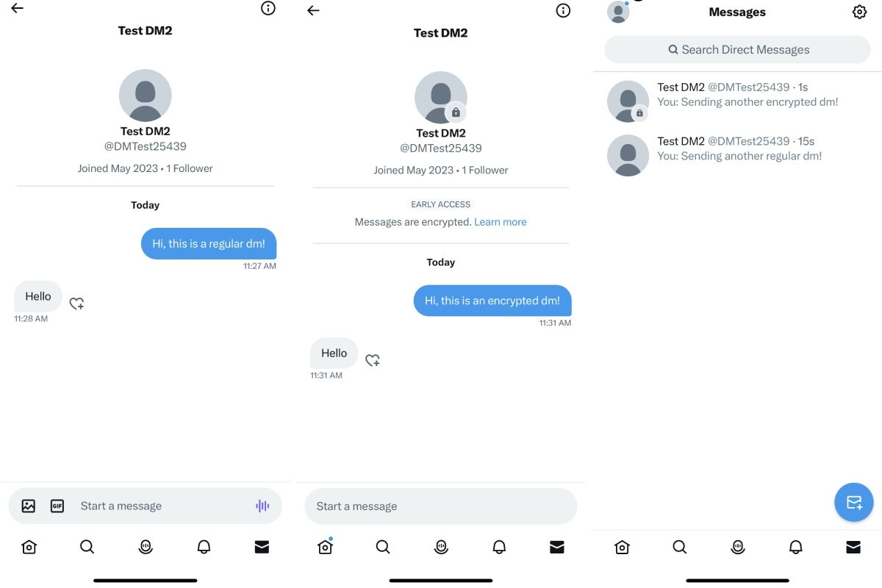Screen dimensions: 882x588
Task: Add reaction to Hello in regular DM
Action: [x=76, y=303]
